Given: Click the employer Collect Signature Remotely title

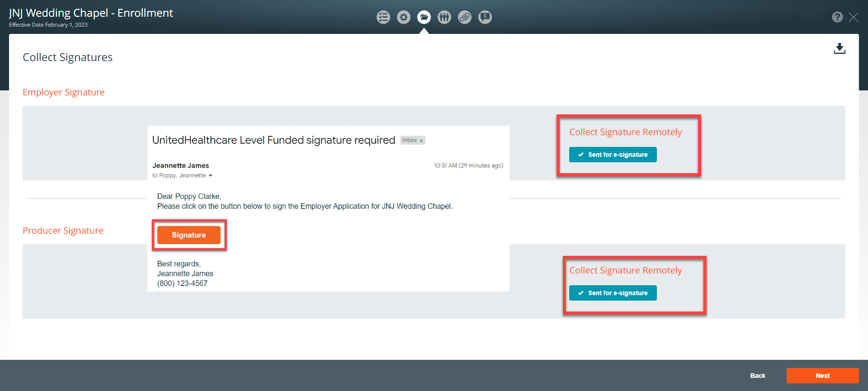Looking at the screenshot, I should [626, 132].
